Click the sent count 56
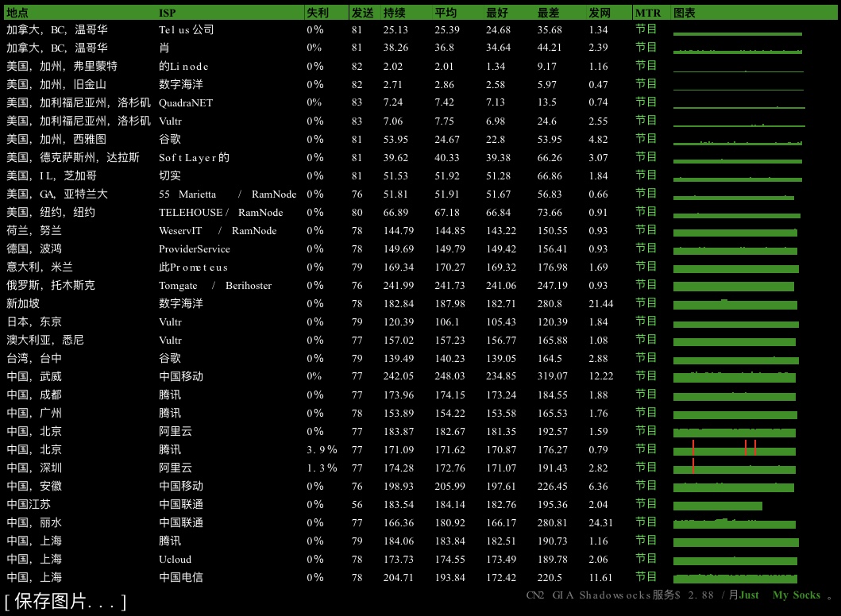 click(x=357, y=505)
